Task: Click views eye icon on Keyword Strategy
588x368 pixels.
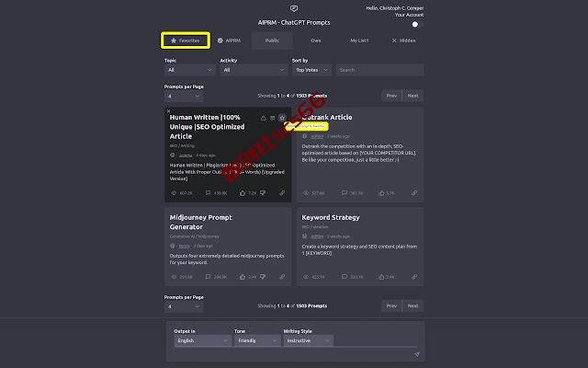Action: (x=306, y=277)
